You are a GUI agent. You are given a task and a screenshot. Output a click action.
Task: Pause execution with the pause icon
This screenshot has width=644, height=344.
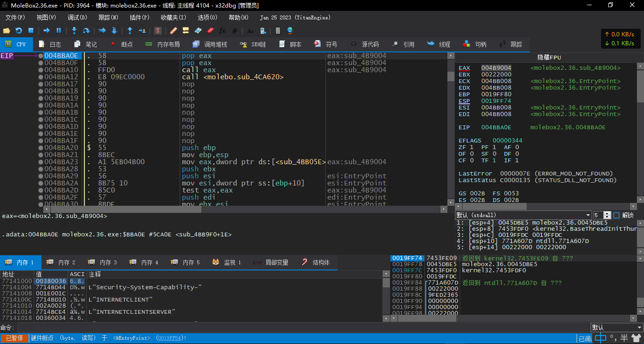(59, 31)
